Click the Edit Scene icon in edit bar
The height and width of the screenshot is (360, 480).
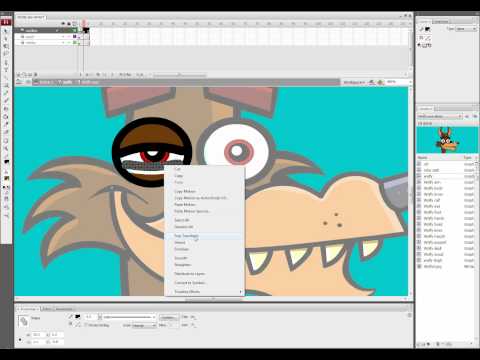tap(372, 82)
